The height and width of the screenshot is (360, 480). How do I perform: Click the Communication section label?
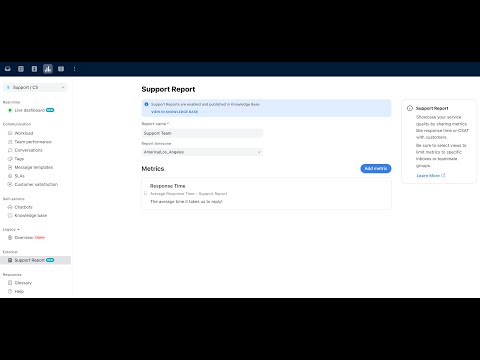pyautogui.click(x=17, y=124)
